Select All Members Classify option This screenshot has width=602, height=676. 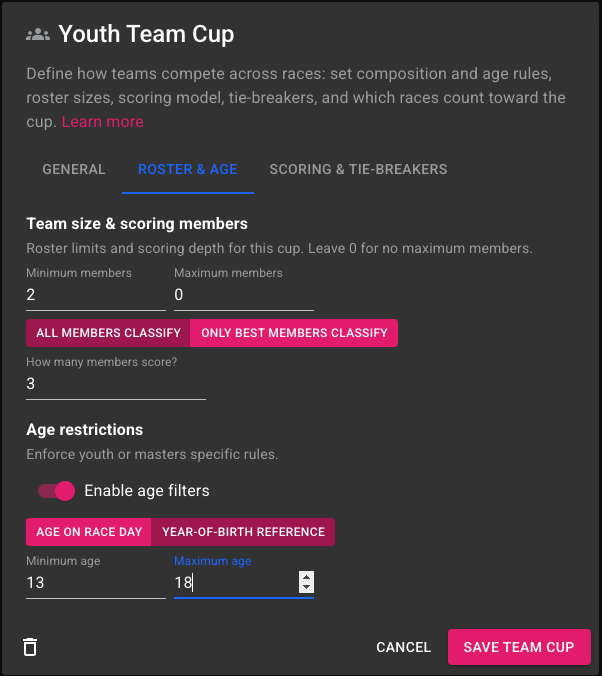coord(108,333)
